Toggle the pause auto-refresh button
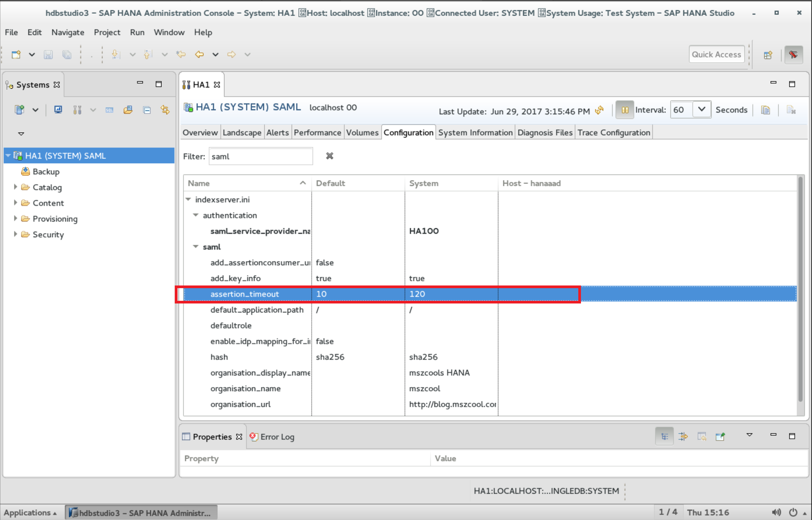The width and height of the screenshot is (812, 520). [624, 110]
